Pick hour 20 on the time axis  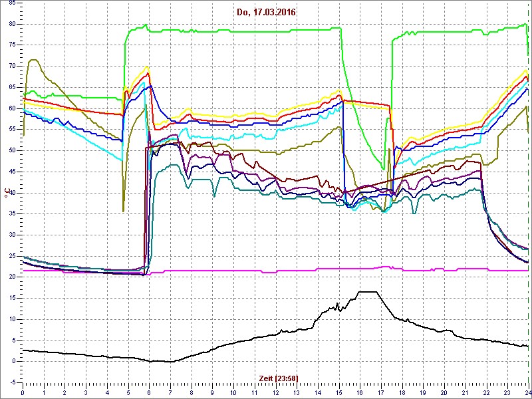[444, 392]
